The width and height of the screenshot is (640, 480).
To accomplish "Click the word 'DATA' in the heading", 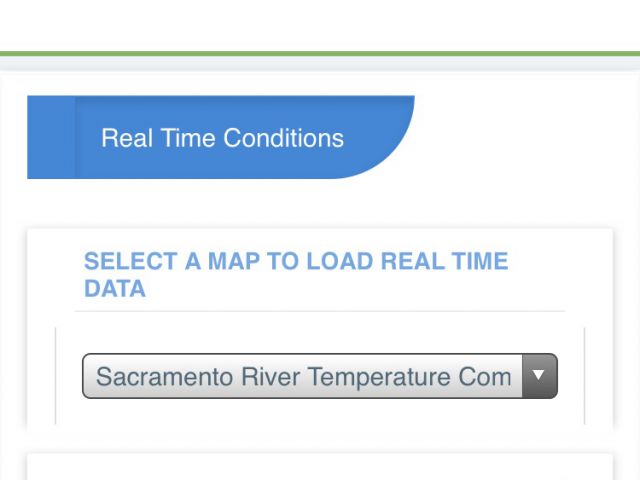I will point(115,290).
